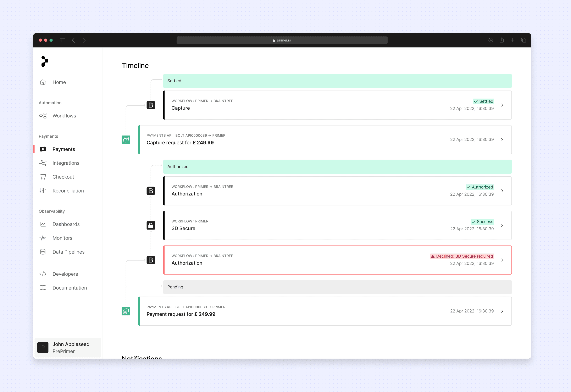Expand the declined Authorization row chevron

(502, 260)
